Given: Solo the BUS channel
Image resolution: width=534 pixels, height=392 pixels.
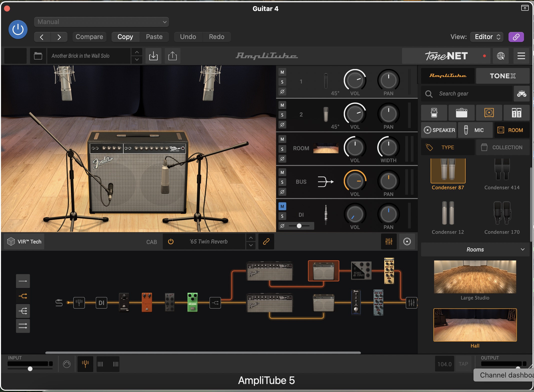Looking at the screenshot, I should (x=282, y=182).
